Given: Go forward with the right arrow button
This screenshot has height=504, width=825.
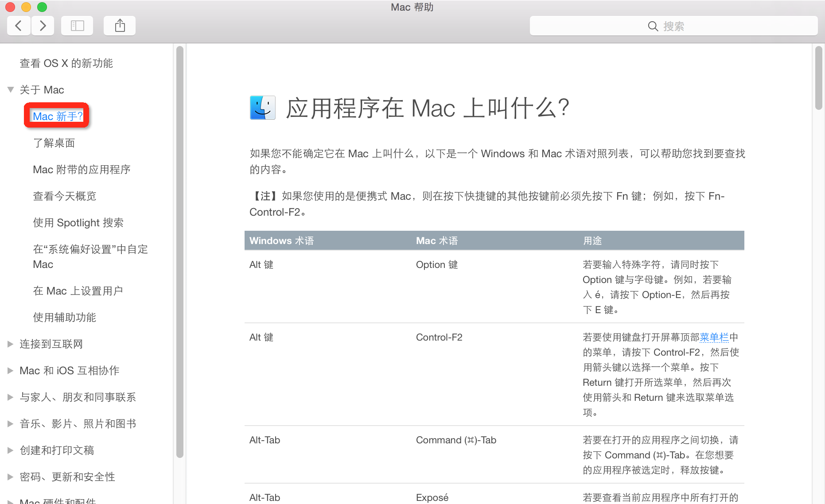Looking at the screenshot, I should click(x=43, y=26).
